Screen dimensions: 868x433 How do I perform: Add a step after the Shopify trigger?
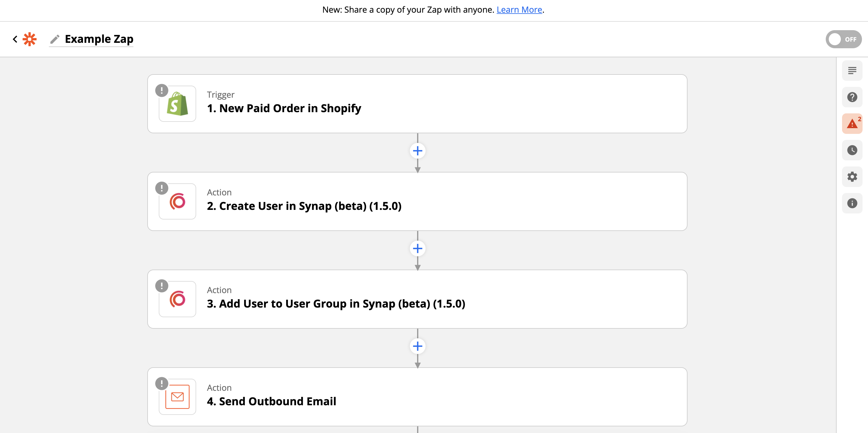point(417,151)
